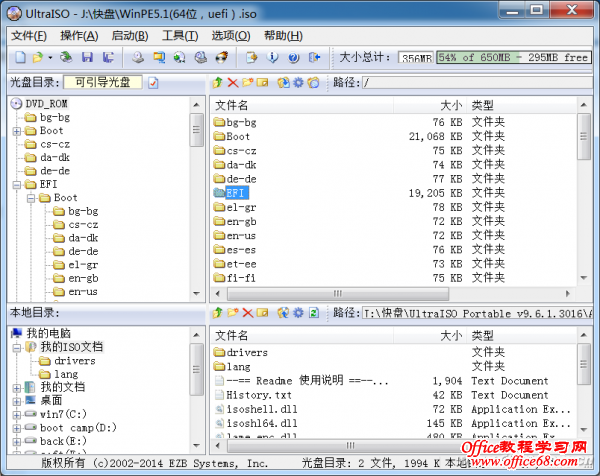Click the Up folder icon in disc pane

point(218,82)
